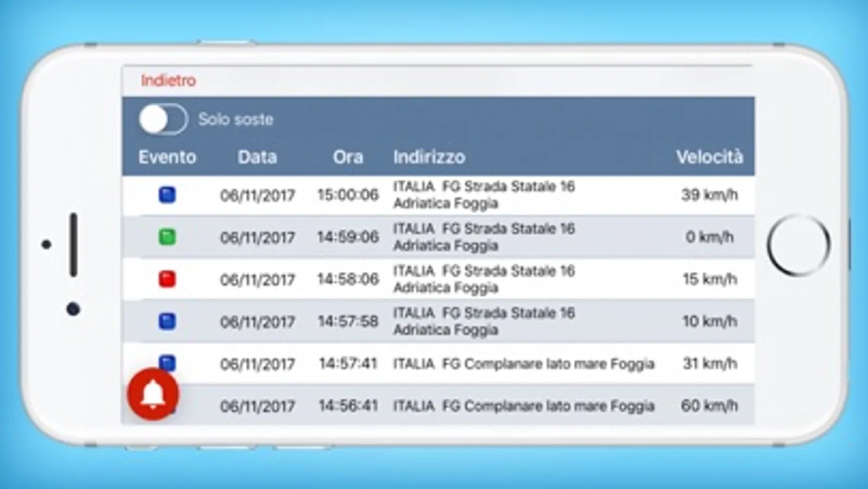The image size is (868, 489).
Task: Select the 60 km/h speed value
Action: point(709,405)
